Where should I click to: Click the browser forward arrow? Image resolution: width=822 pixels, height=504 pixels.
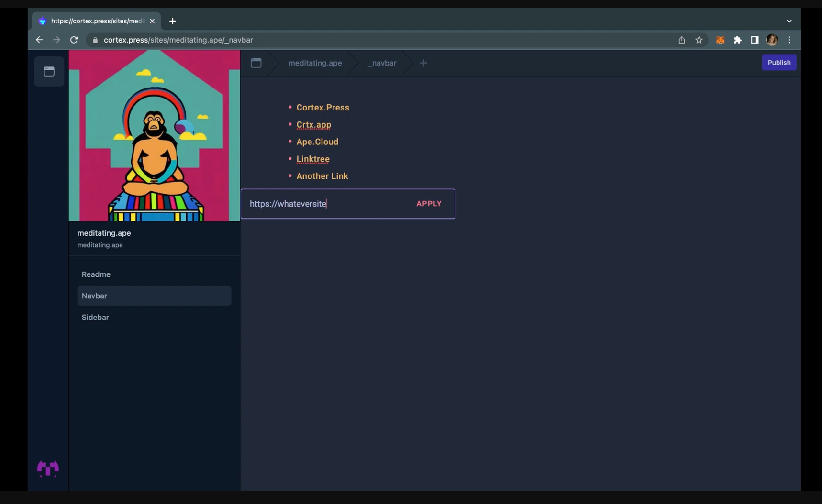56,40
